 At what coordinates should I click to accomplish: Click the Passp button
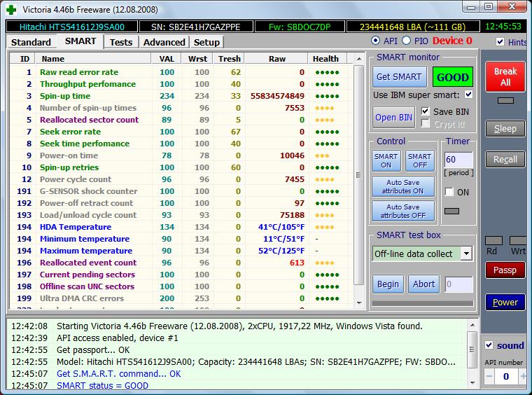505,270
